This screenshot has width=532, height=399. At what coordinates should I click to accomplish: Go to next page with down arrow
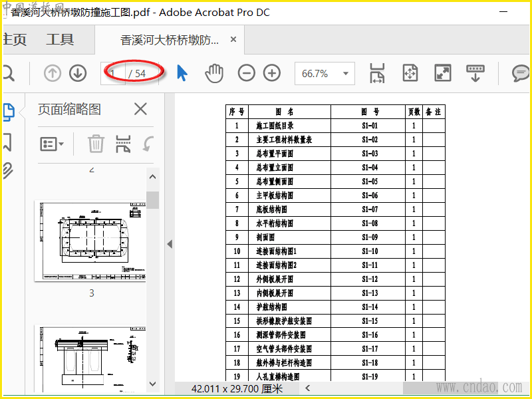78,73
